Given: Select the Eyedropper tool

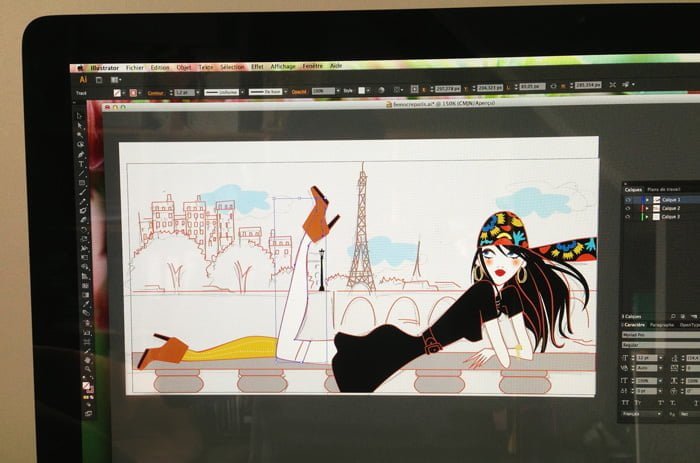Looking at the screenshot, I should point(86,304).
